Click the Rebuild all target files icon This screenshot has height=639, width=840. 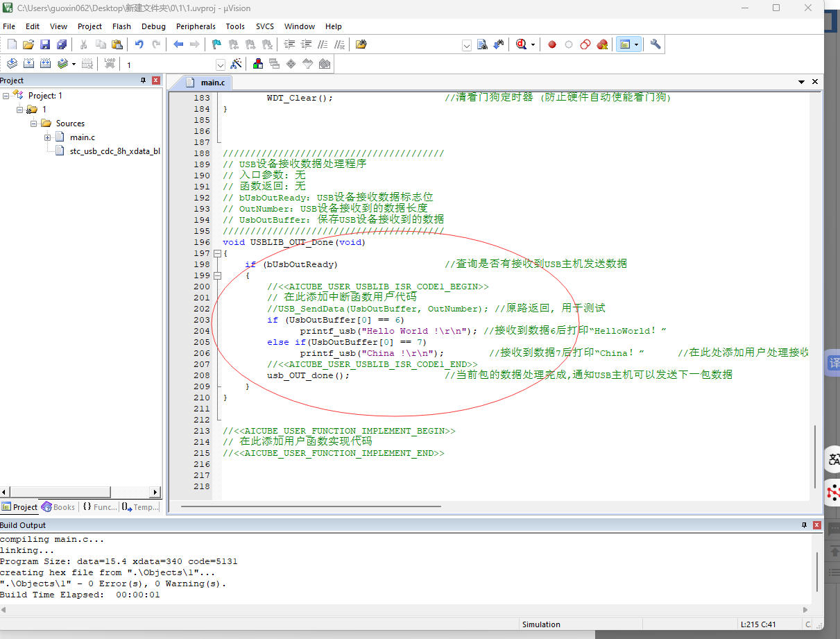coord(45,64)
